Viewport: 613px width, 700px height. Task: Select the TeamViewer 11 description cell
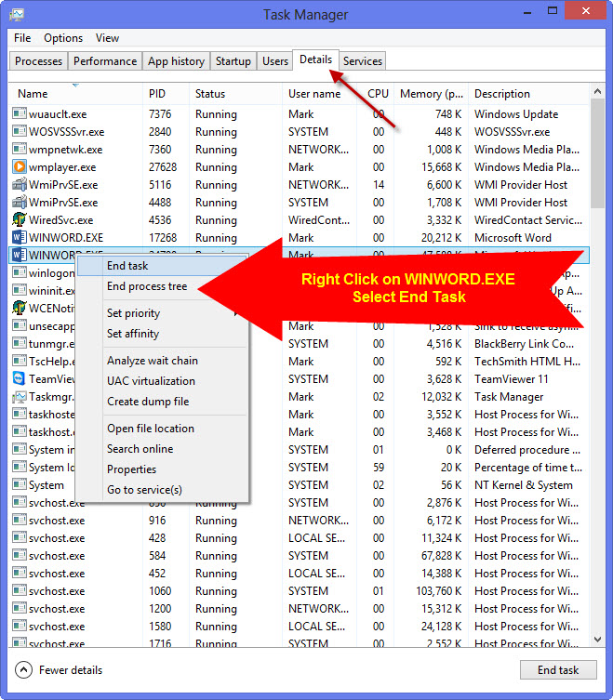pos(511,378)
